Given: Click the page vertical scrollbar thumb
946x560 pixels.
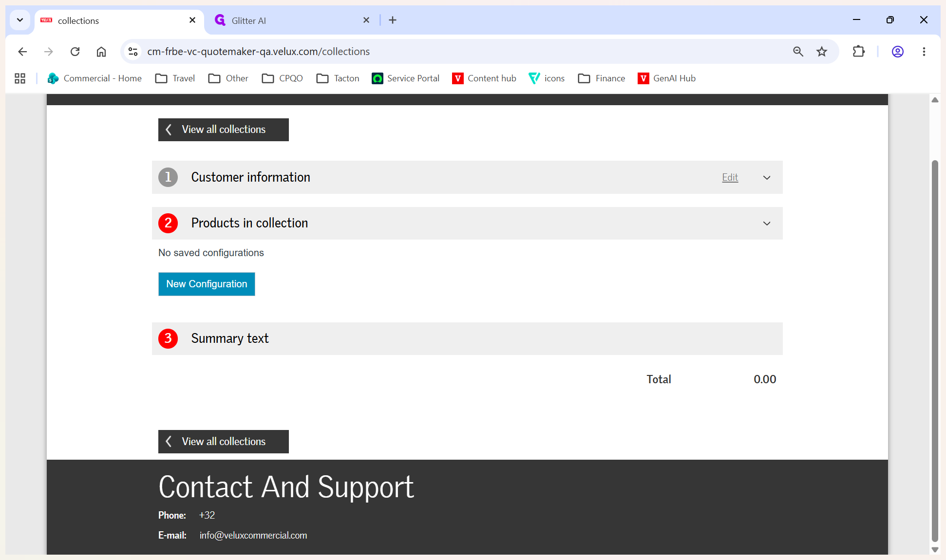Looking at the screenshot, I should pyautogui.click(x=935, y=351).
